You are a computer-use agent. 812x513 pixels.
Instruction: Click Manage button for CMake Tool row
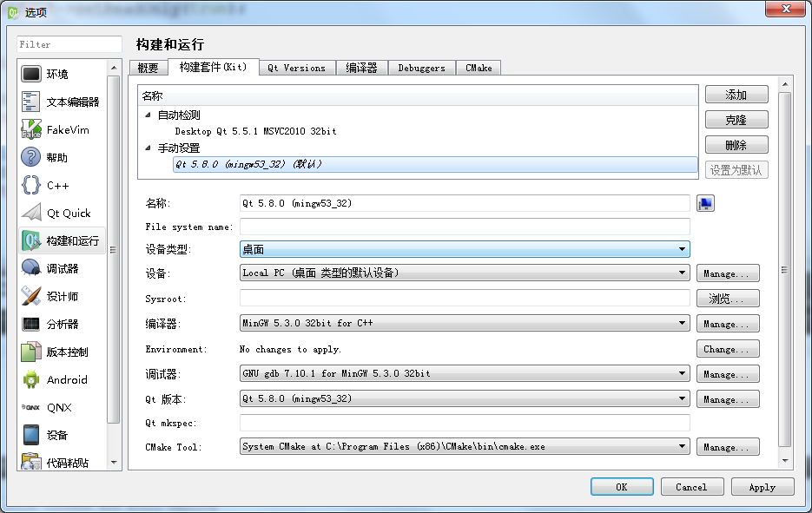728,447
